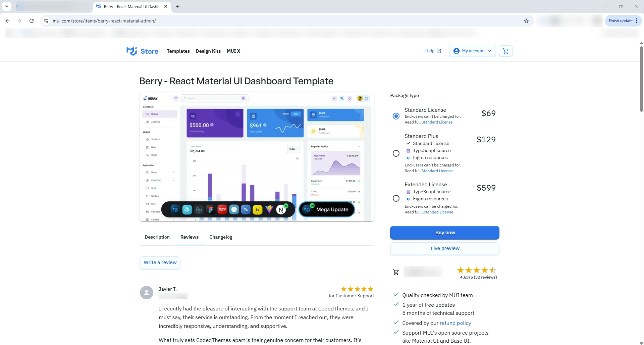Image resolution: width=644 pixels, height=345 pixels.
Task: Click "for Customer Support" text
Action: click(351, 296)
